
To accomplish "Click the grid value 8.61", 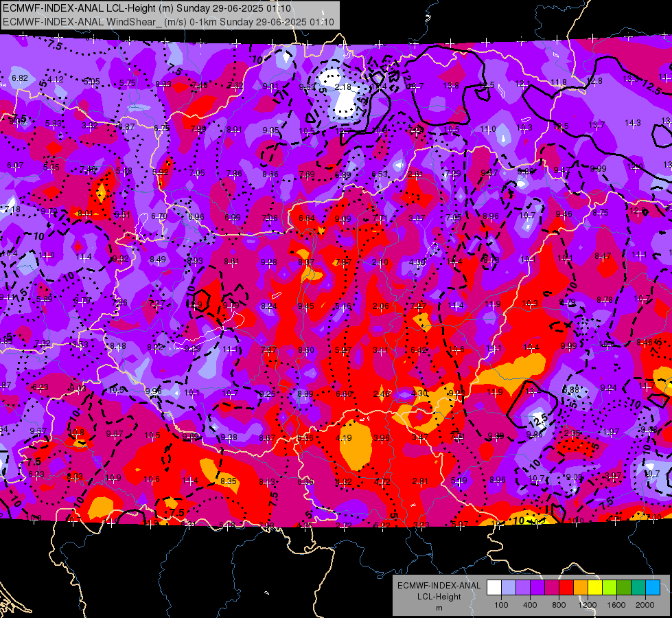I will (x=232, y=261).
